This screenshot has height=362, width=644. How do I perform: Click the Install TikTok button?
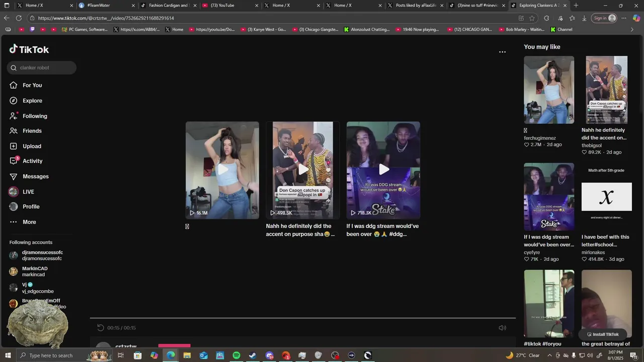[x=603, y=334]
